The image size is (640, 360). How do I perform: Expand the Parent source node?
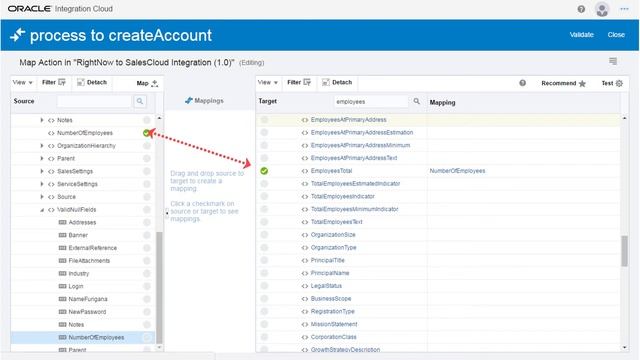[42, 158]
